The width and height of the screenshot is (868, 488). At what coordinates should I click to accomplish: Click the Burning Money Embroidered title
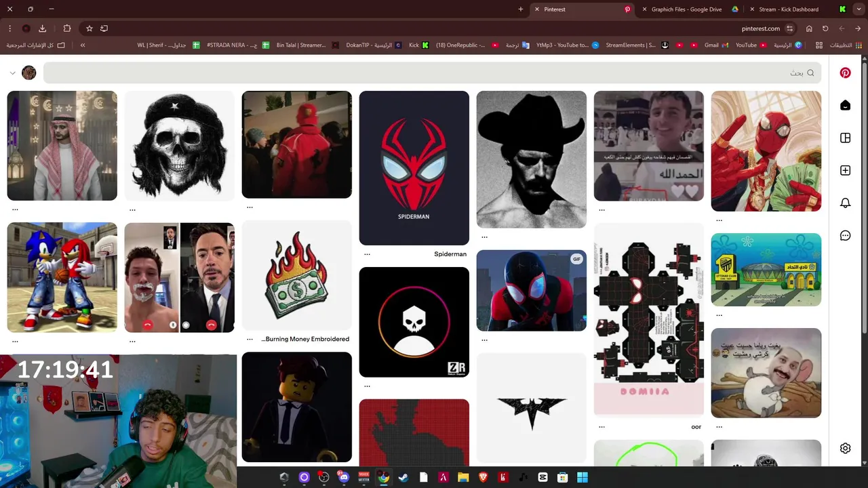tap(305, 339)
